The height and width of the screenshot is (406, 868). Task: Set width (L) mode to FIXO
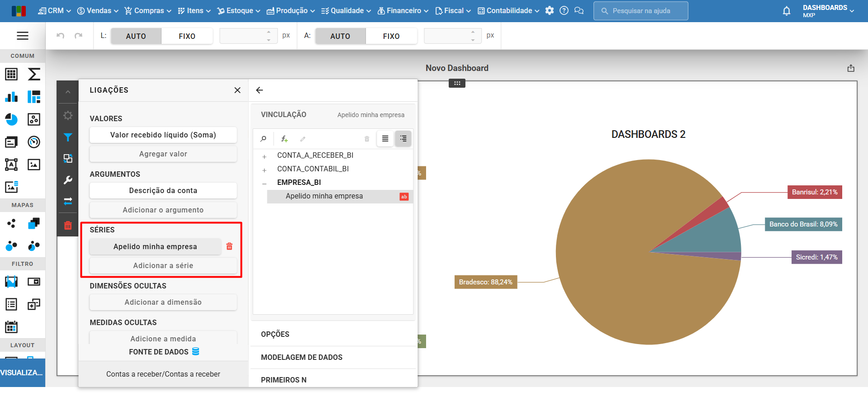(x=187, y=36)
